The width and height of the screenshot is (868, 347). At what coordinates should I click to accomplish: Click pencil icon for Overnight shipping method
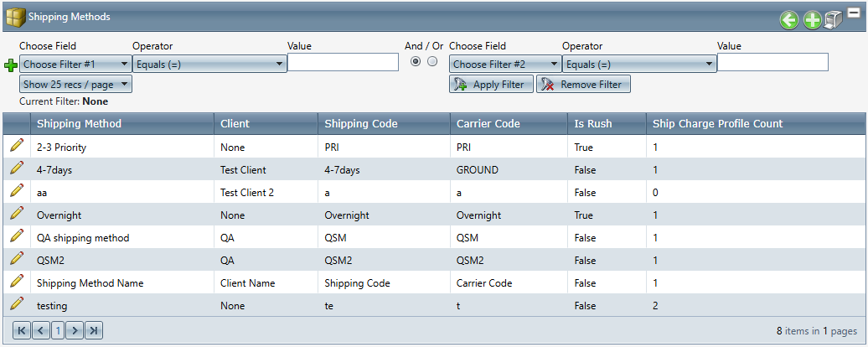coord(16,215)
